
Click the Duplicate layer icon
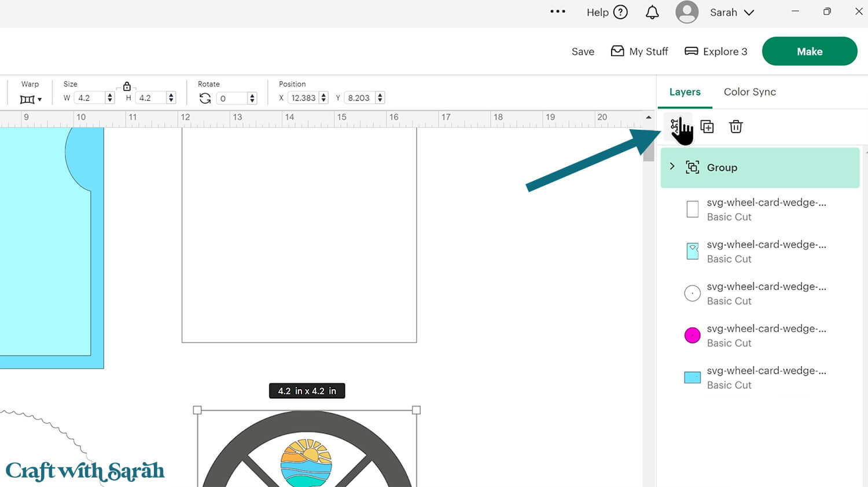[x=707, y=126]
